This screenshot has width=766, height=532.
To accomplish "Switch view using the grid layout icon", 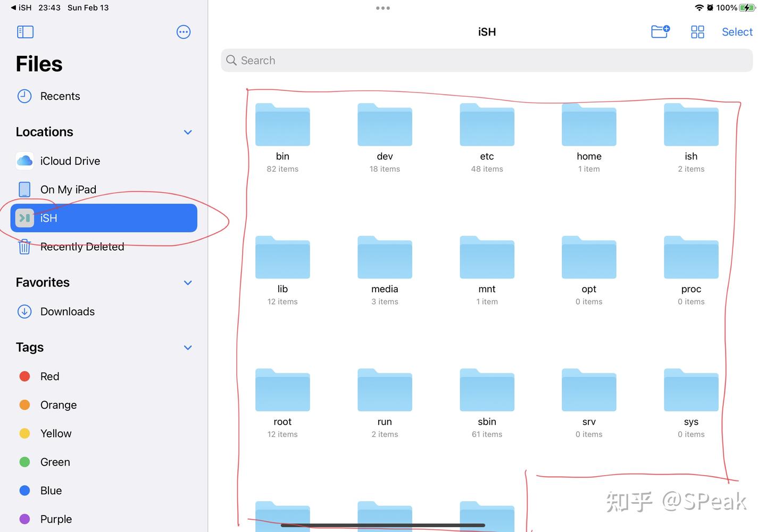I will tap(697, 32).
